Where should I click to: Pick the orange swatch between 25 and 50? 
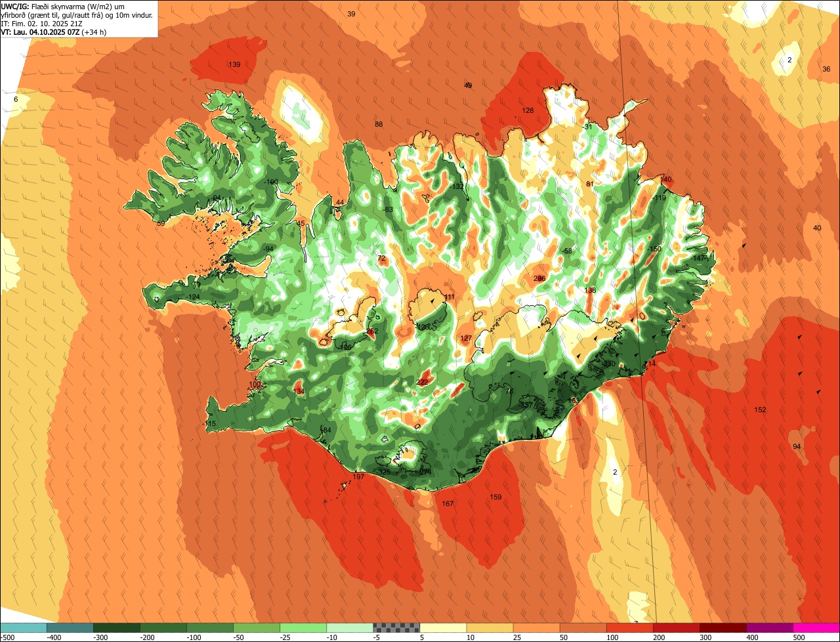[x=537, y=628]
